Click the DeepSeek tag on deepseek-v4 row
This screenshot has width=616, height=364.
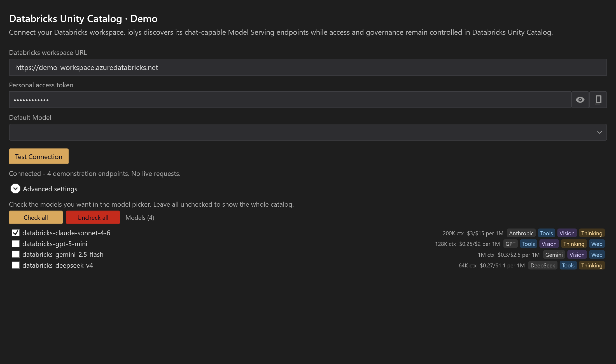pyautogui.click(x=543, y=265)
